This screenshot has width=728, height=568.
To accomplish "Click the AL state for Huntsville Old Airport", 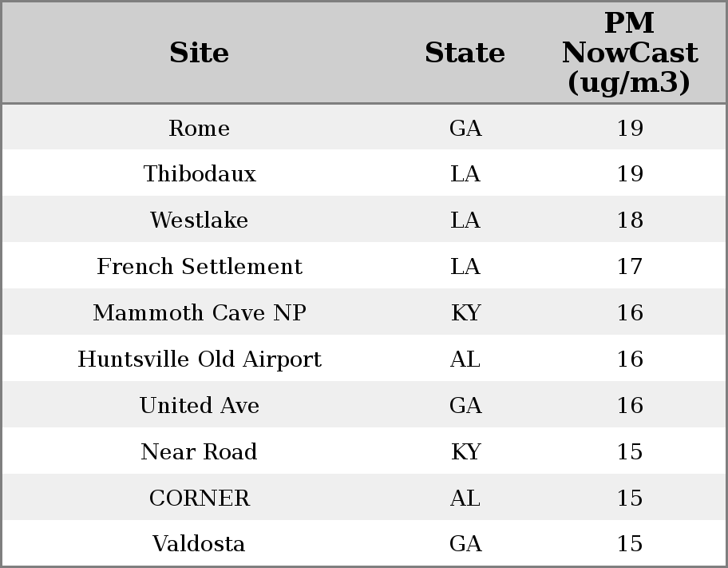I will (x=465, y=359).
